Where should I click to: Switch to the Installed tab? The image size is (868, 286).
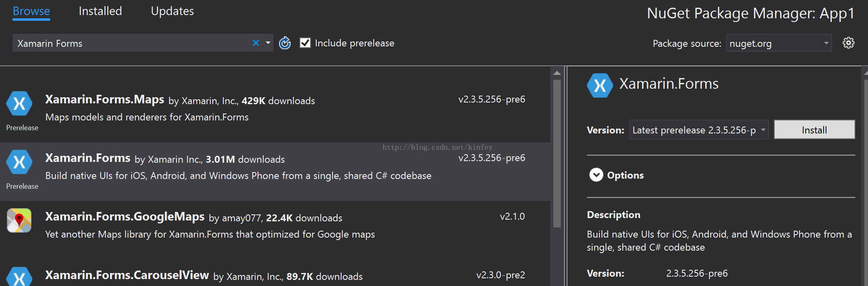tap(100, 11)
